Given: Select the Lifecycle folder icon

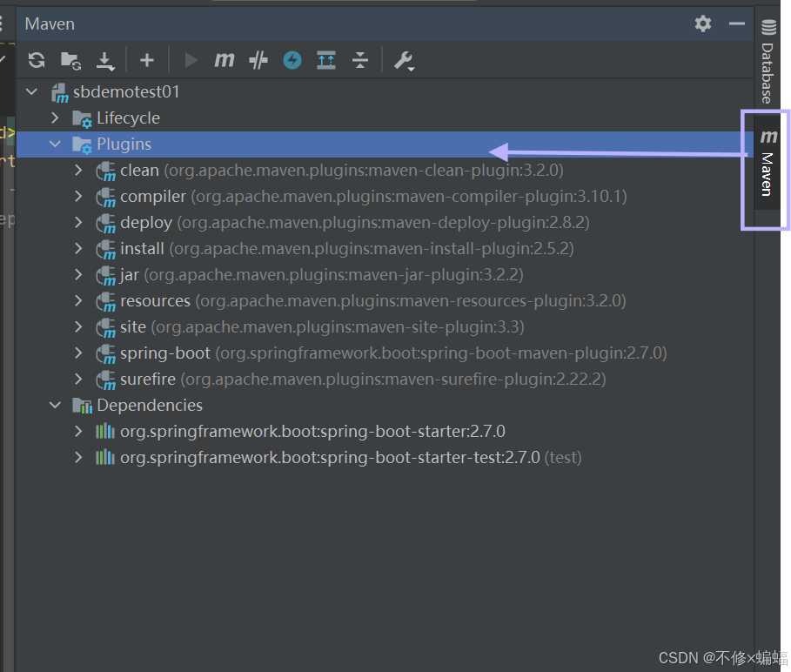Looking at the screenshot, I should click(x=82, y=119).
